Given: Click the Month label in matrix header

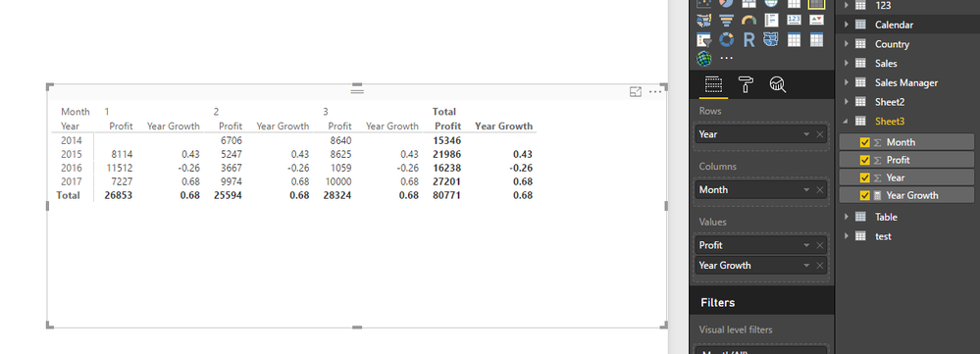Looking at the screenshot, I should (x=76, y=112).
